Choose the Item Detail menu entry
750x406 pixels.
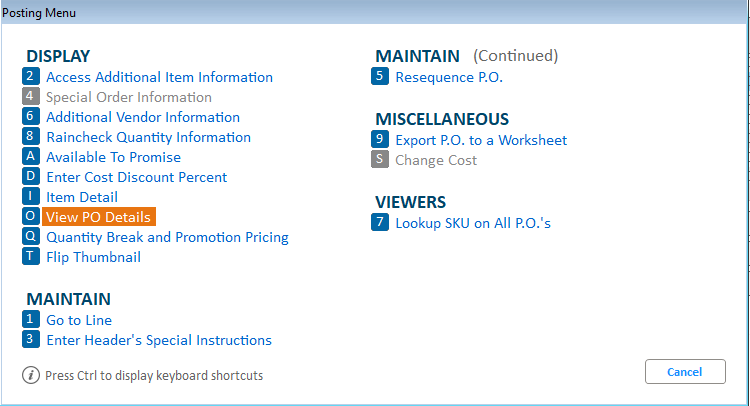(x=82, y=197)
